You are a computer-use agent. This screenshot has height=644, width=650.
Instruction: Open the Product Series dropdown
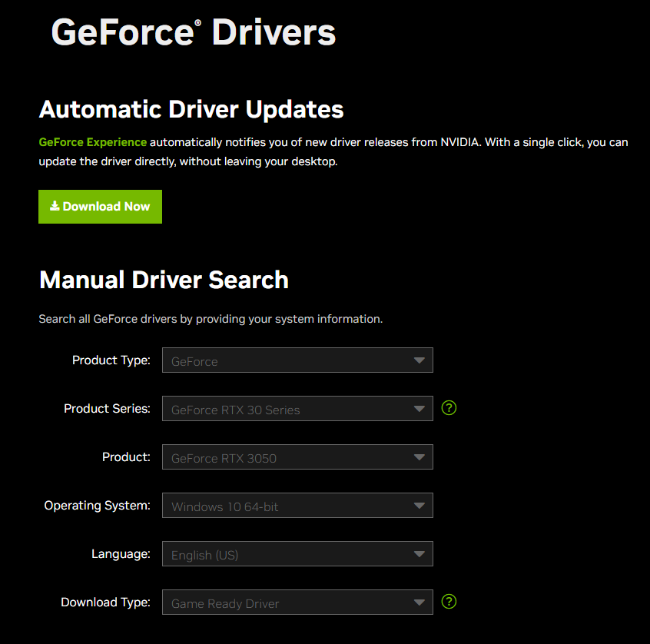(x=297, y=408)
